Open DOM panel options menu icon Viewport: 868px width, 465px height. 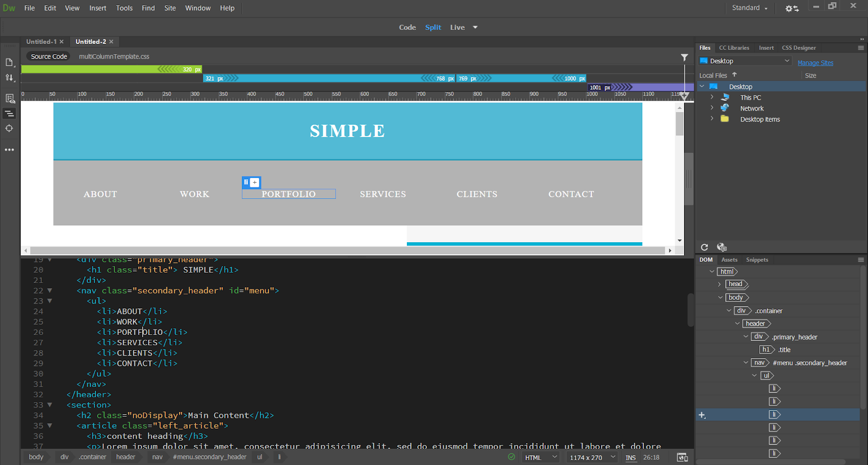(861, 260)
